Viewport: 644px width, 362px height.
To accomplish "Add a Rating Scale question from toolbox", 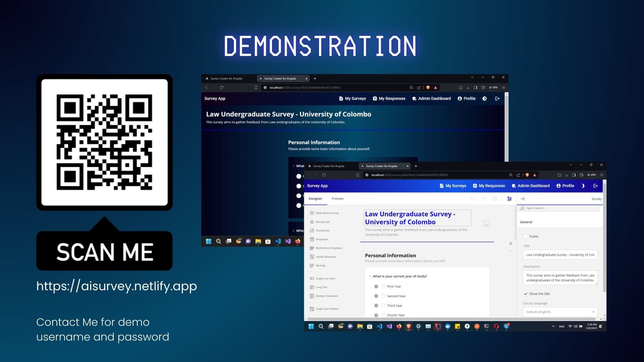I will [x=322, y=222].
